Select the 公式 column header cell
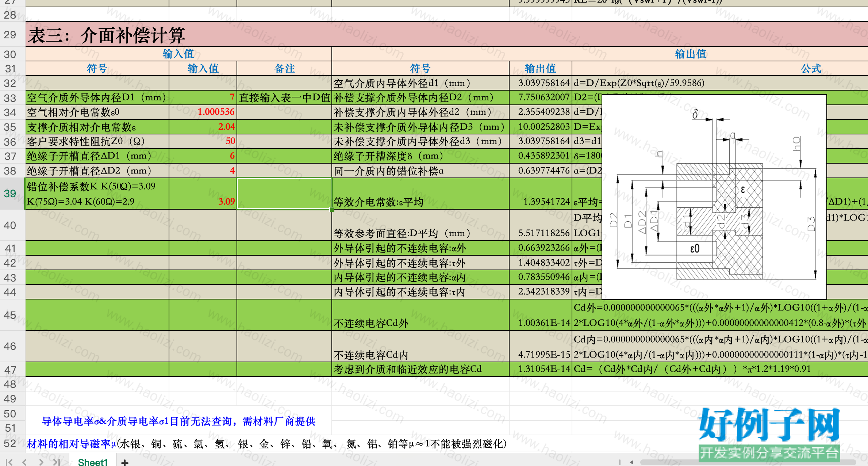The width and height of the screenshot is (868, 466). pos(720,69)
